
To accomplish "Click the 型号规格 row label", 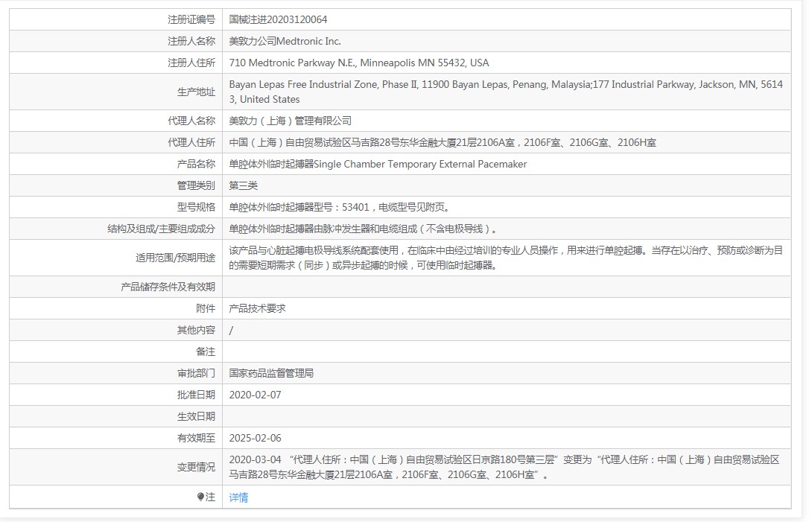I will (196, 207).
